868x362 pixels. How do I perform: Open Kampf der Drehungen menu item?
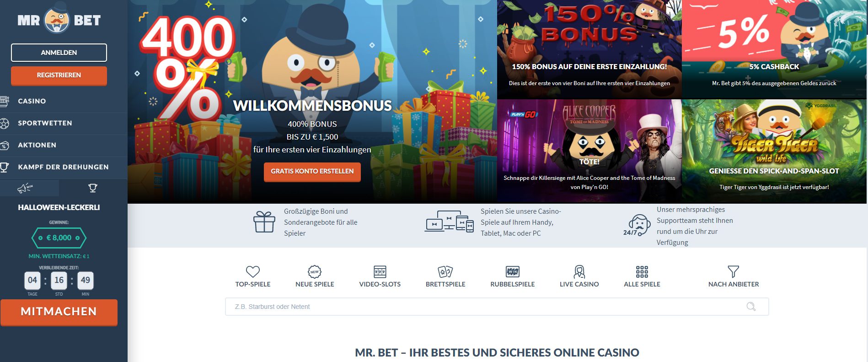pos(64,167)
